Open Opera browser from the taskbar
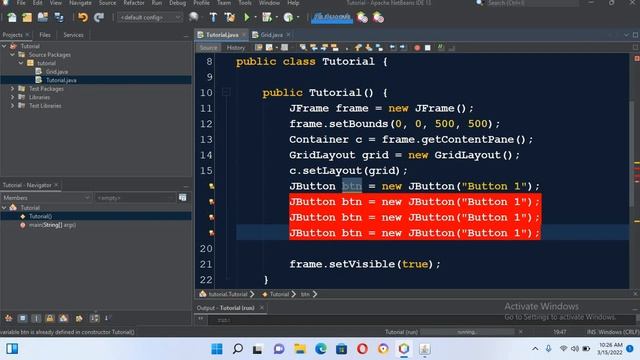The image size is (640, 360). tap(362, 349)
